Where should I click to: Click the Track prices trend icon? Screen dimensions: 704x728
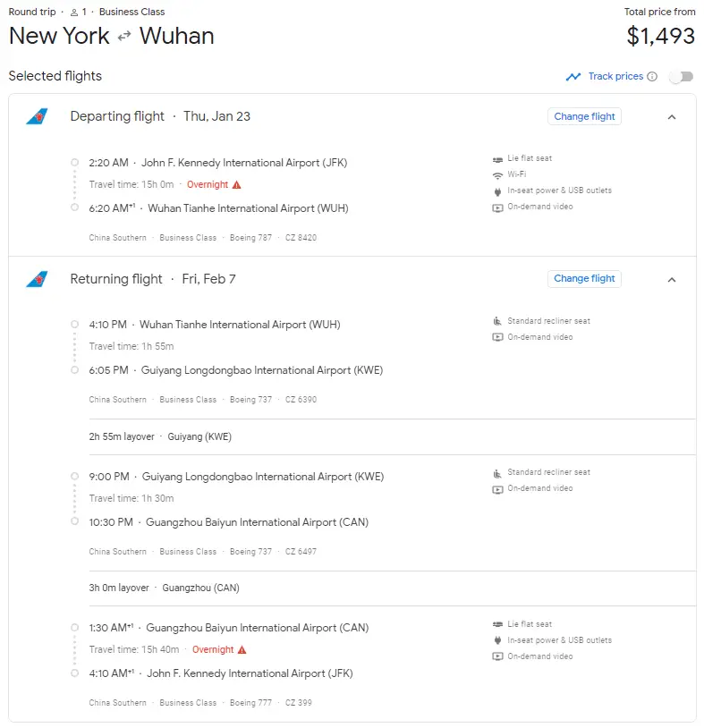coord(573,77)
